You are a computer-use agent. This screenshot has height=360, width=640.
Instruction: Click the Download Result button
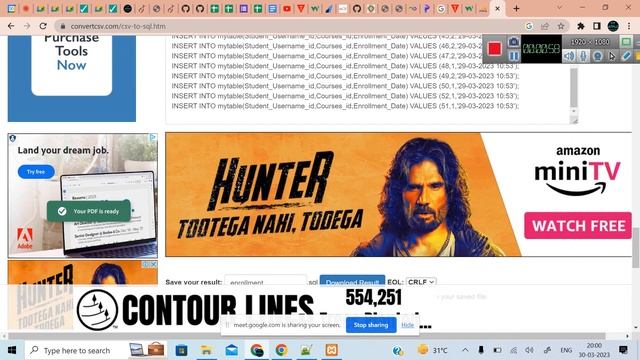352,281
